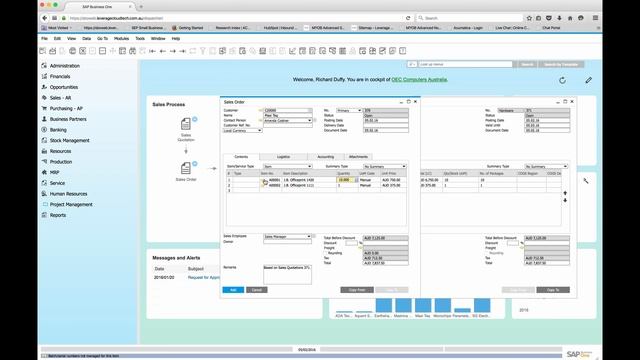Image resolution: width=640 pixels, height=360 pixels.
Task: Click the Discount percent field in Sales Order
Action: pyautogui.click(x=351, y=243)
